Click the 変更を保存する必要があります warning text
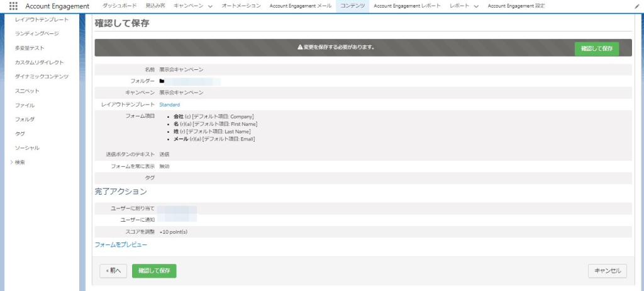The height and width of the screenshot is (291, 644). [338, 47]
